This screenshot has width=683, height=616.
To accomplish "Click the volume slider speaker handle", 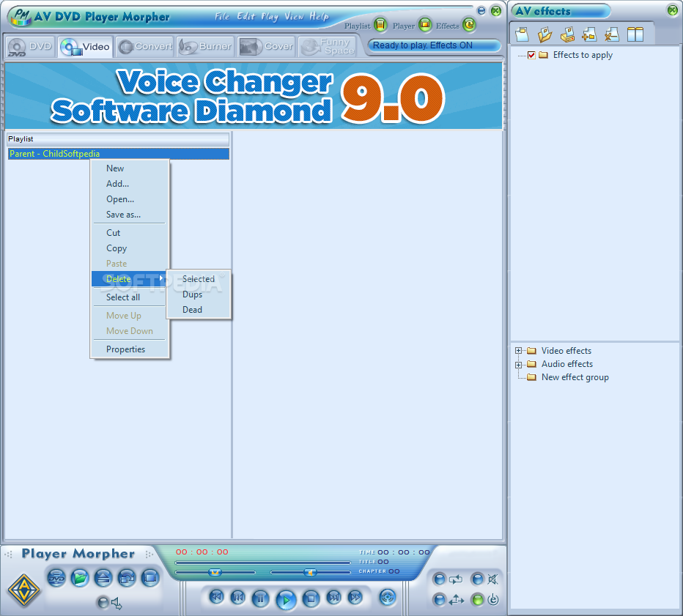I will (x=310, y=573).
